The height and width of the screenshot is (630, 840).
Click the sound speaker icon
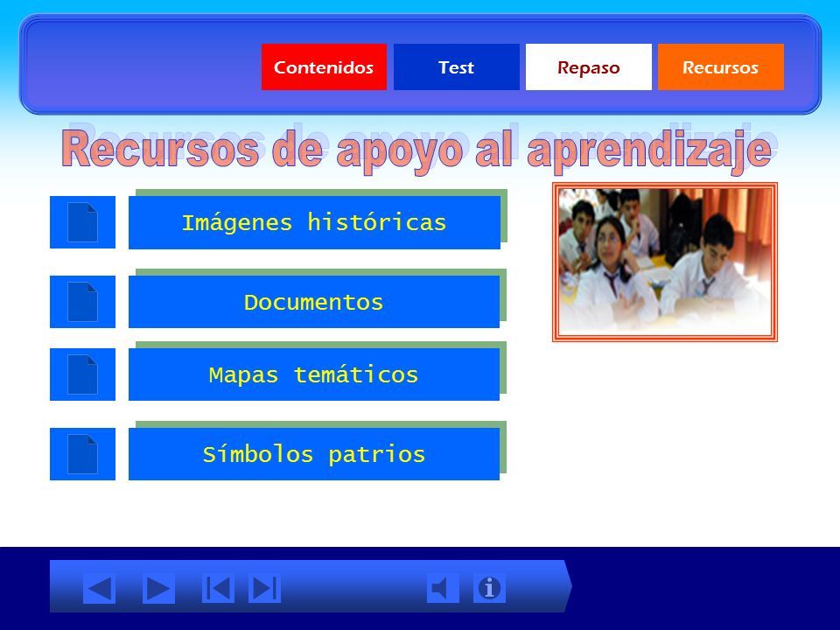click(443, 588)
